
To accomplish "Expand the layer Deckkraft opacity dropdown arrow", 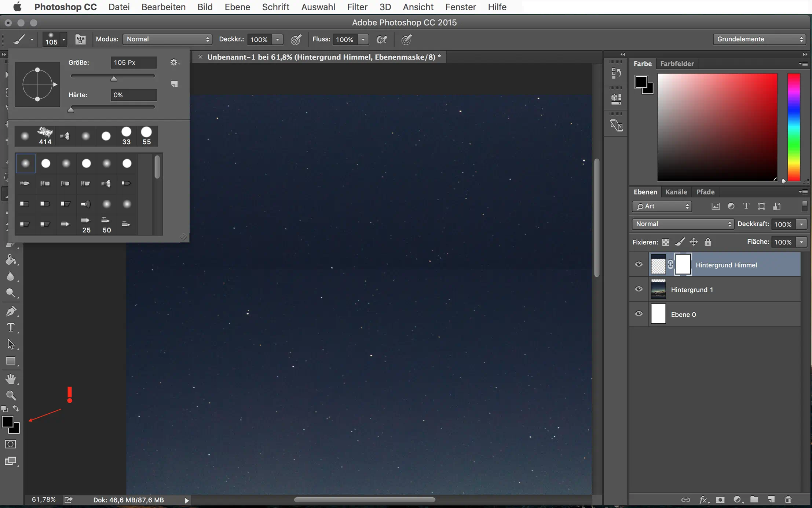I will (802, 224).
